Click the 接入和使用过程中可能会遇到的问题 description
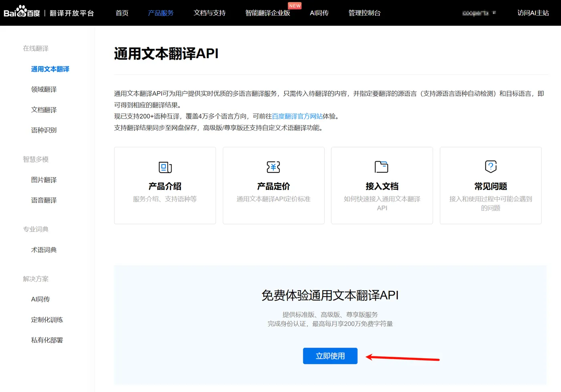This screenshot has width=561, height=392. coord(490,204)
